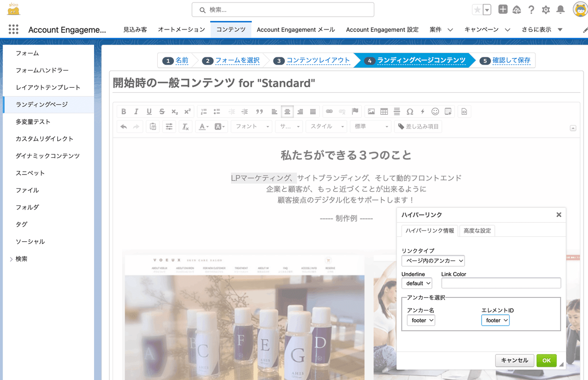Toggle italic formatting in the editor

pos(136,111)
